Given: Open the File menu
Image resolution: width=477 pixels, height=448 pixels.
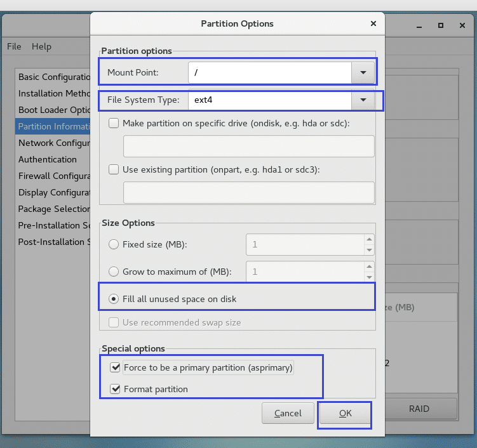Looking at the screenshot, I should (14, 46).
